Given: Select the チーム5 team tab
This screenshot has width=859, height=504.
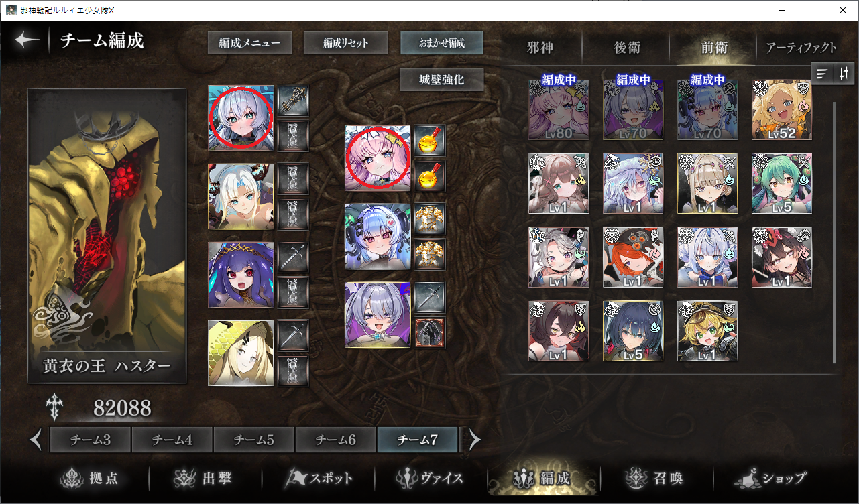Looking at the screenshot, I should (254, 440).
